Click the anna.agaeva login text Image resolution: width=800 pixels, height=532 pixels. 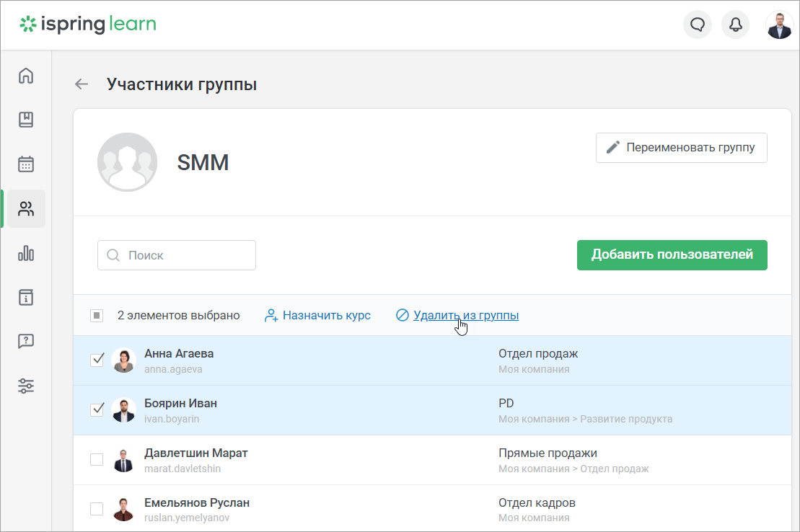pyautogui.click(x=173, y=369)
